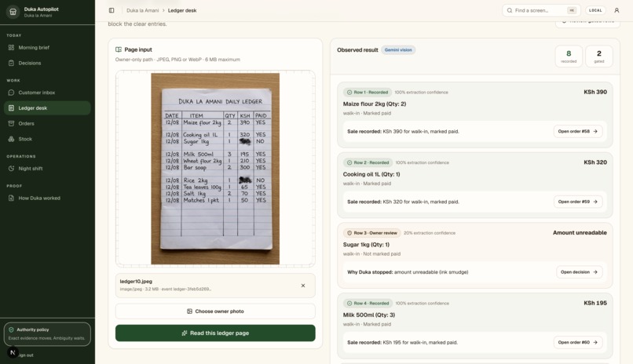Click the Ledger desk breadcrumb text
633x364 pixels.
click(x=182, y=10)
